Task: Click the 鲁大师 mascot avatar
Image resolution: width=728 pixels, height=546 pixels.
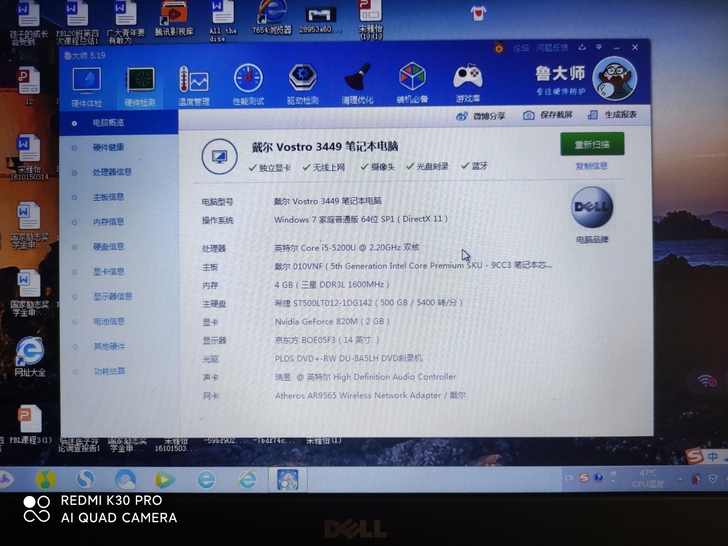Action: coord(615,78)
